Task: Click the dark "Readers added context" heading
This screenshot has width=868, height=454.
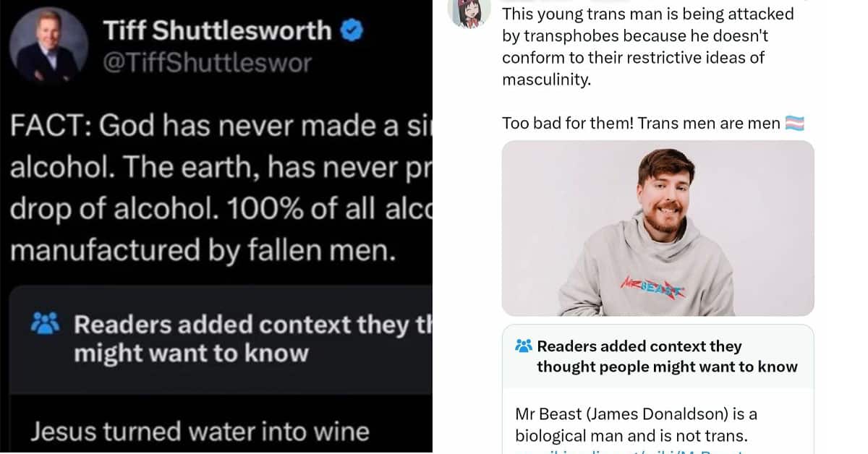Action: [x=231, y=339]
